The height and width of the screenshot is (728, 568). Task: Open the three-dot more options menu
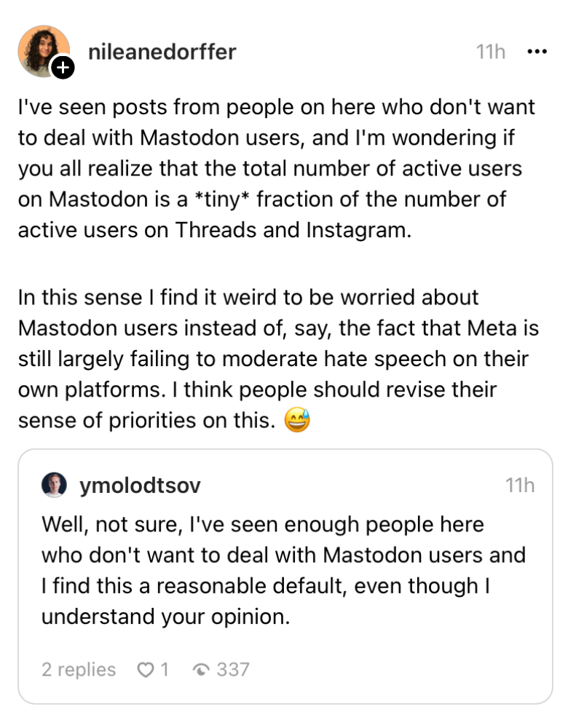click(536, 52)
